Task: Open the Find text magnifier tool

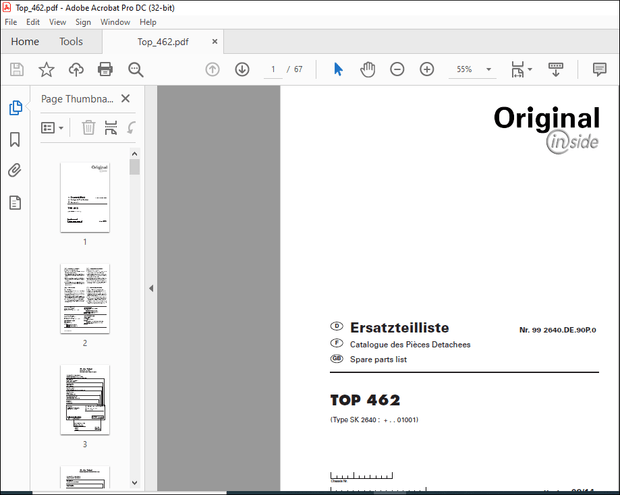Action: (136, 70)
